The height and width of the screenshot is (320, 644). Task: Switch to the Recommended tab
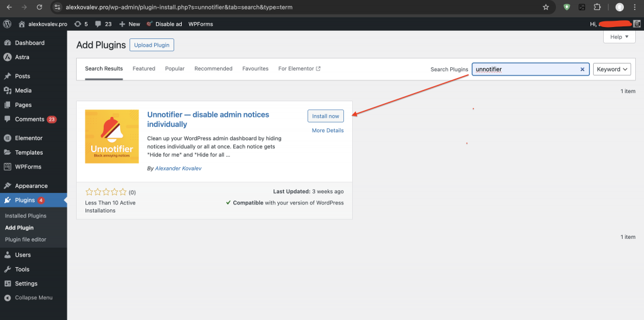(213, 69)
